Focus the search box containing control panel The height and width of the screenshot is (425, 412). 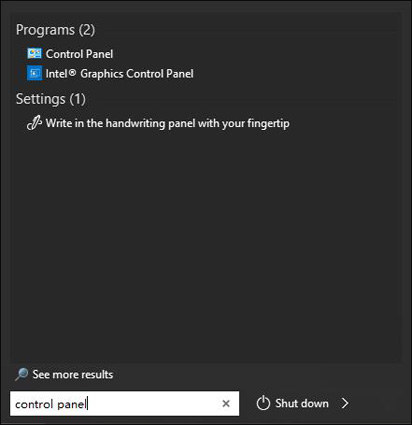click(124, 403)
